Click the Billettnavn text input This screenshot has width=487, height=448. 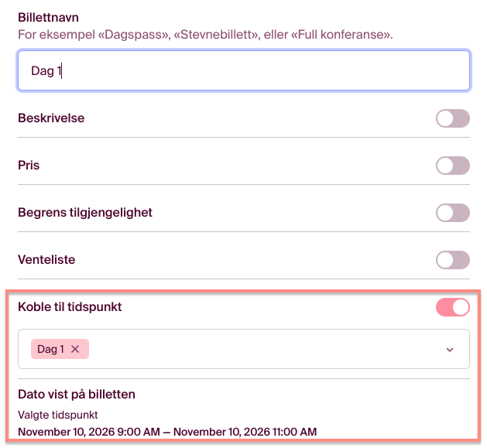click(x=243, y=71)
